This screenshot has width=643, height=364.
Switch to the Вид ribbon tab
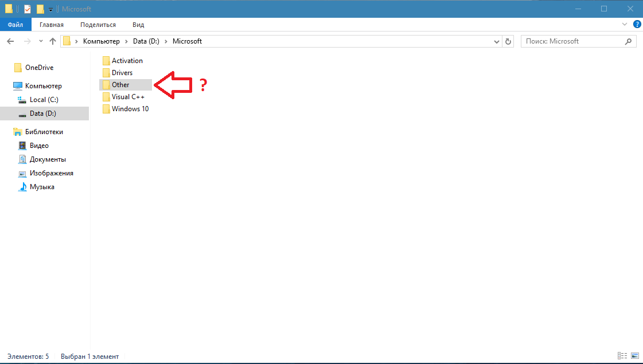click(x=138, y=25)
